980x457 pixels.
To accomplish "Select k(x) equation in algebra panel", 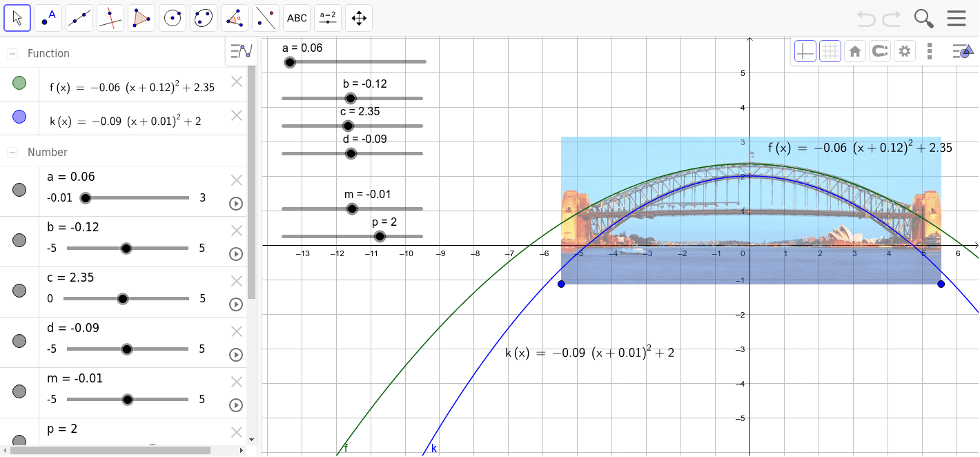I will point(126,121).
